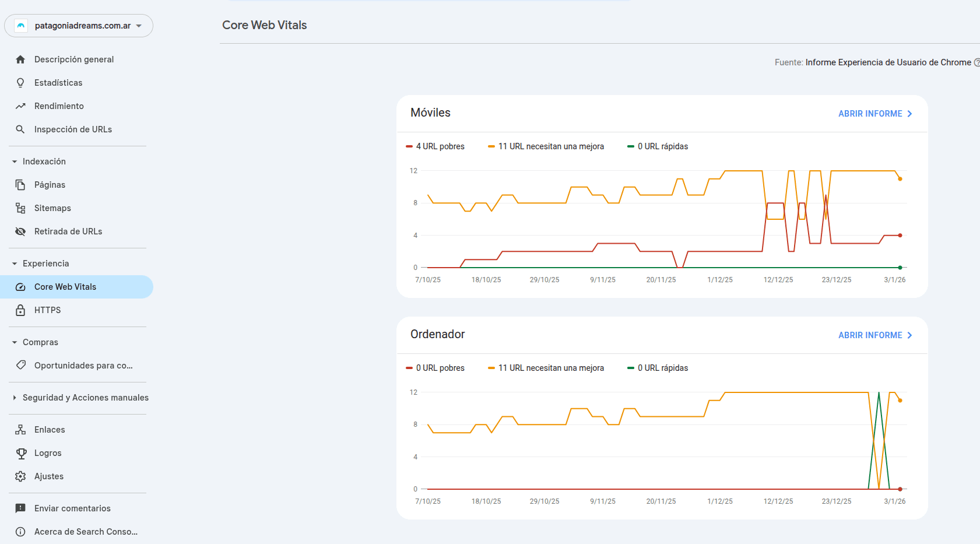
Task: Click the lightbulb icon next to Estadísticas
Action: pyautogui.click(x=20, y=83)
